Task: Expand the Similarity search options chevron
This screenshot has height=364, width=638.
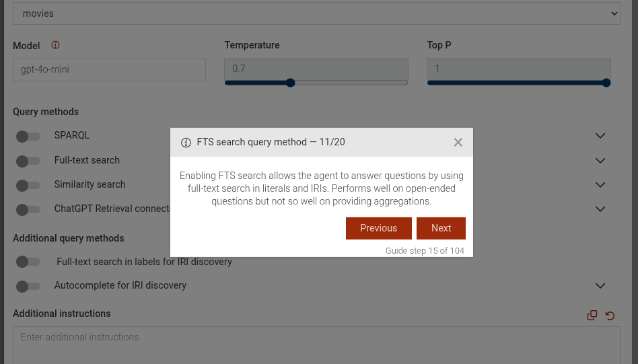Action: coord(600,185)
